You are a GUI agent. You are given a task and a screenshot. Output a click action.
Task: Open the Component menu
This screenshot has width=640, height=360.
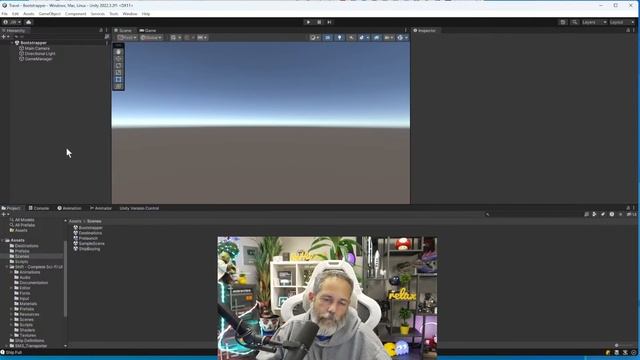(x=76, y=14)
